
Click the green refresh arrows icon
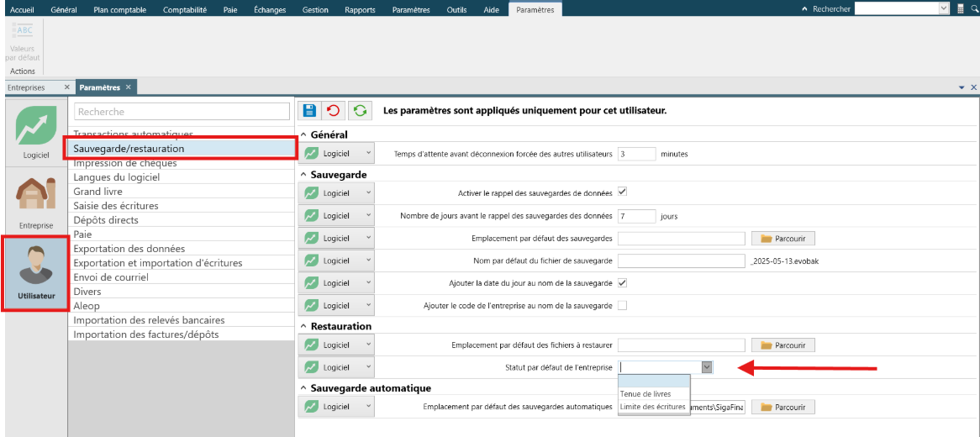(360, 111)
